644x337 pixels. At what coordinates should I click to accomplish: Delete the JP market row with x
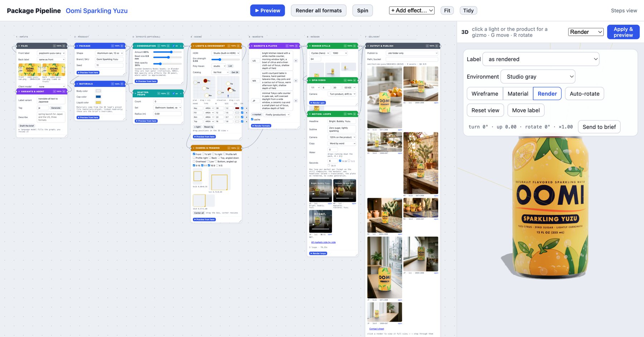point(296,101)
